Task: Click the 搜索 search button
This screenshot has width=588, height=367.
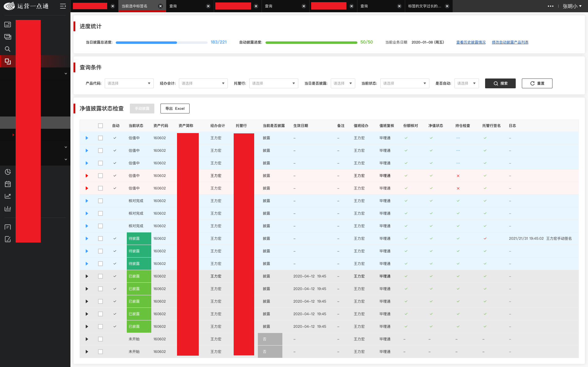Action: pyautogui.click(x=500, y=83)
